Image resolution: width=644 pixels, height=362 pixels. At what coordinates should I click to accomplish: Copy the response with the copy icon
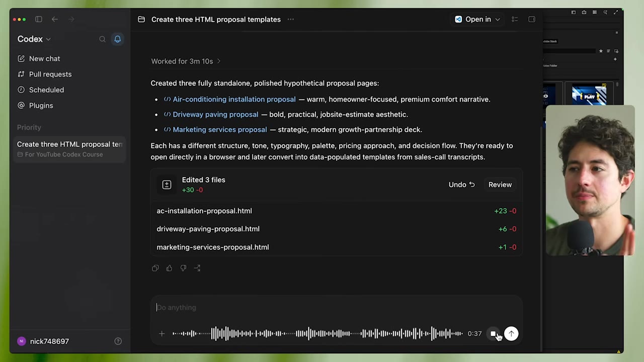[155, 268]
